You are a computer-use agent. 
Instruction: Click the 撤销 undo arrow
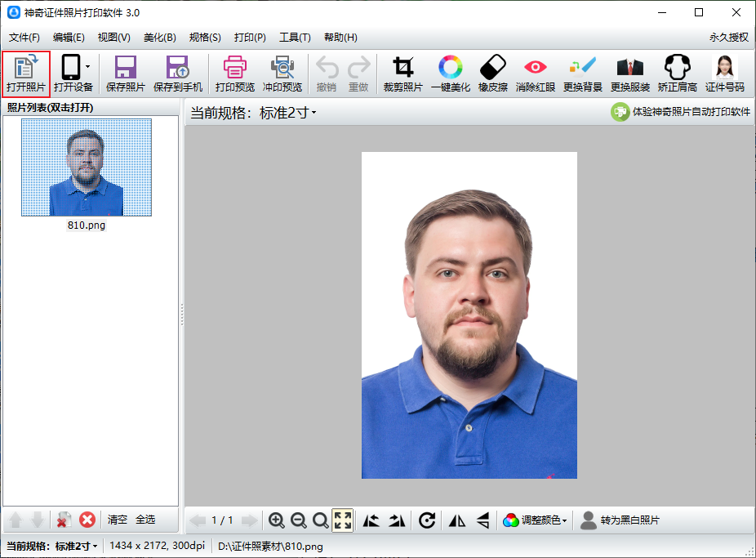click(x=327, y=74)
